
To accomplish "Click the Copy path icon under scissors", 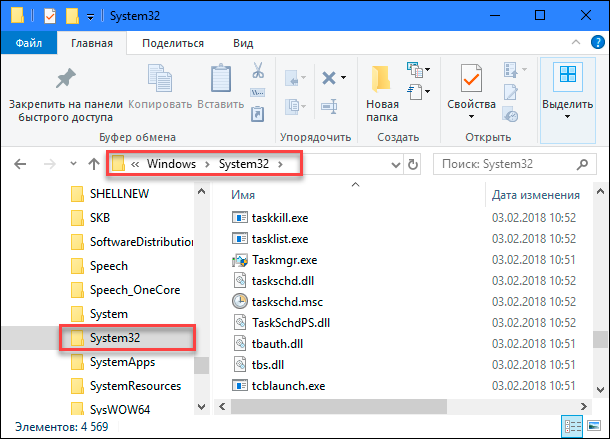I will tap(258, 93).
